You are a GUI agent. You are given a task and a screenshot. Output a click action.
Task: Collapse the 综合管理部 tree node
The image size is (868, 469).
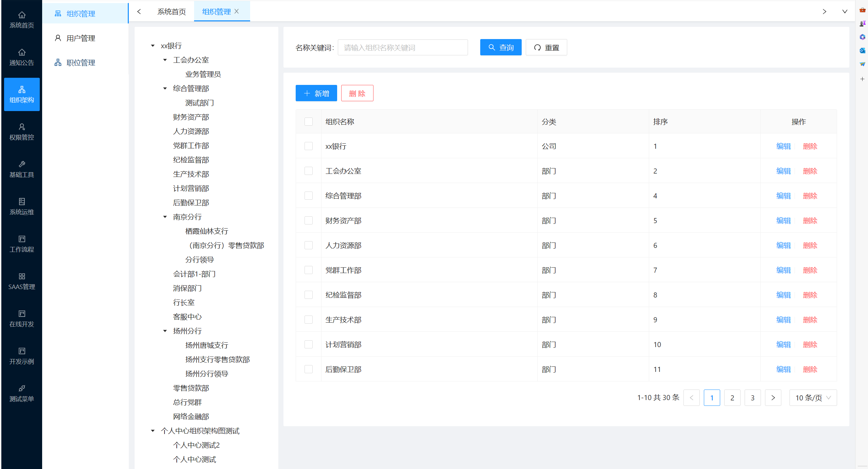[x=165, y=89]
